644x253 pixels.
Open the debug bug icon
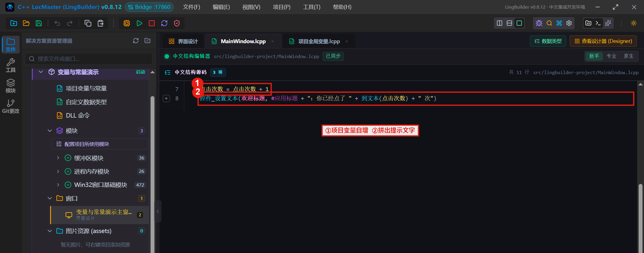pos(539,23)
